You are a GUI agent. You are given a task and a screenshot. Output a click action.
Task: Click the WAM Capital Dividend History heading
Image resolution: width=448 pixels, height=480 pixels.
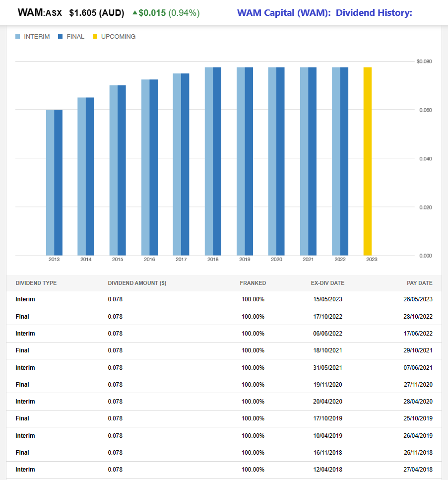coord(324,13)
